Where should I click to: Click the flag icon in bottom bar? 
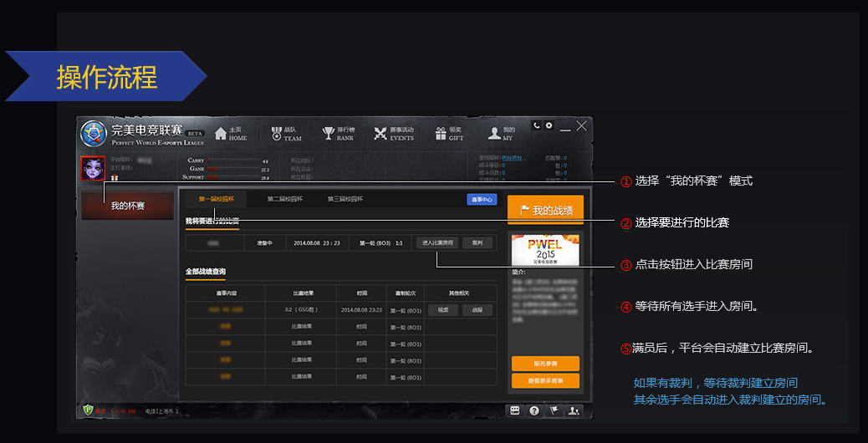click(554, 410)
